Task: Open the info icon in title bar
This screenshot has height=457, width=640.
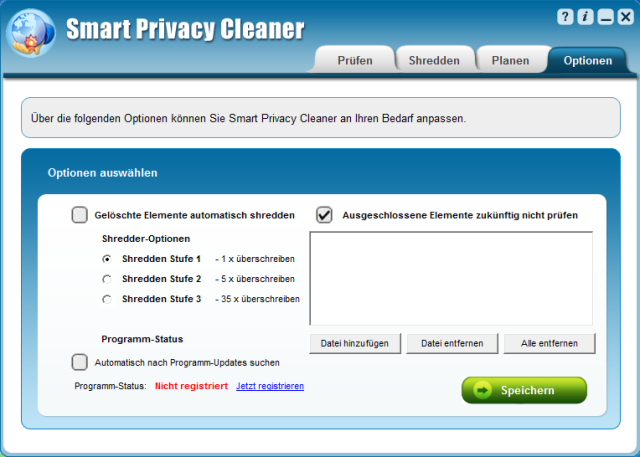Action: click(585, 17)
